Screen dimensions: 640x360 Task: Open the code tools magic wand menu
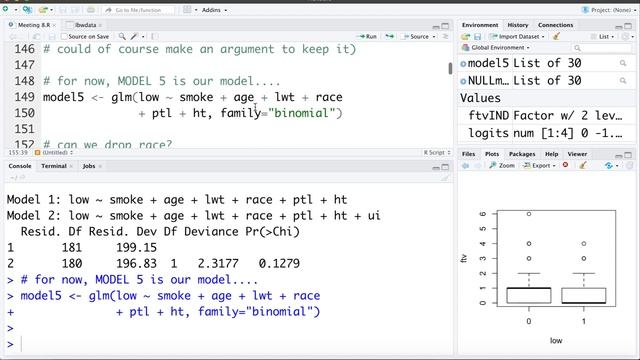tap(134, 36)
